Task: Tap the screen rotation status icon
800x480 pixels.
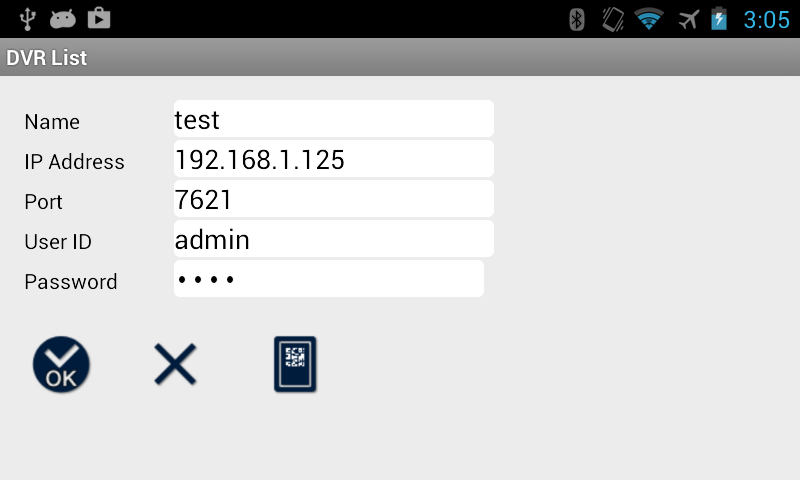Action: click(613, 20)
